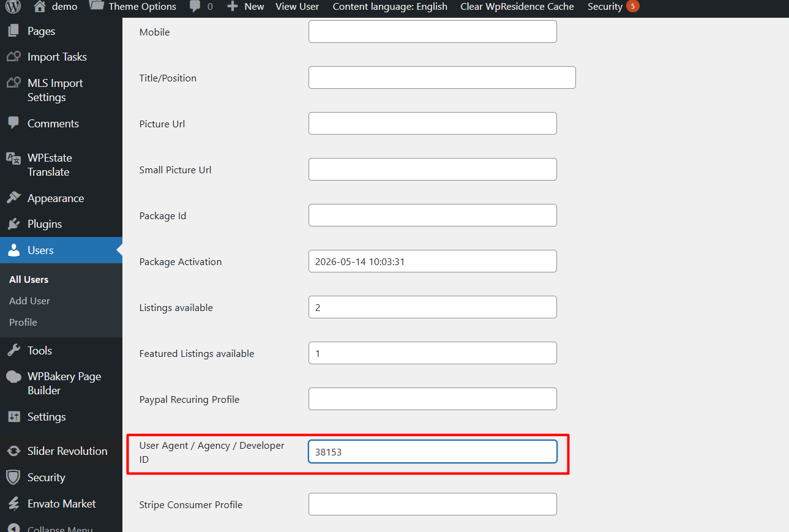Click the Package Activation label
789x532 pixels.
point(181,261)
